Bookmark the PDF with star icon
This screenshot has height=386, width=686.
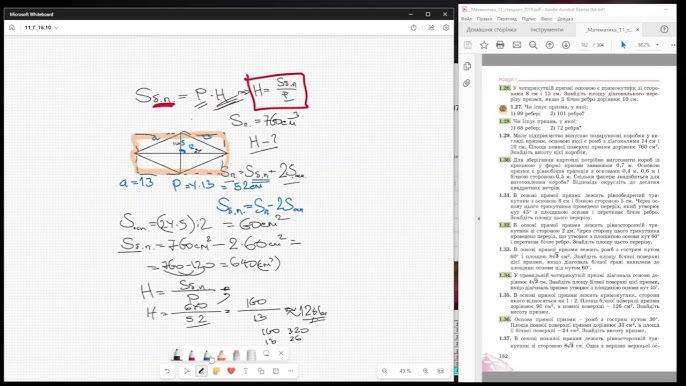pos(484,45)
